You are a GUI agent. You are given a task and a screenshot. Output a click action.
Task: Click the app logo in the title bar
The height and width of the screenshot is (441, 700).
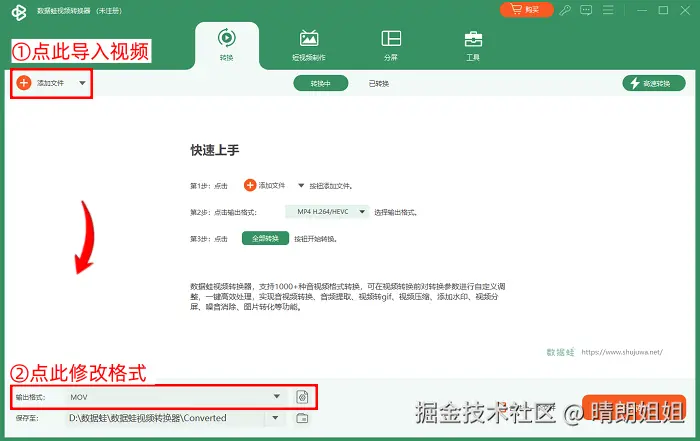click(x=19, y=12)
